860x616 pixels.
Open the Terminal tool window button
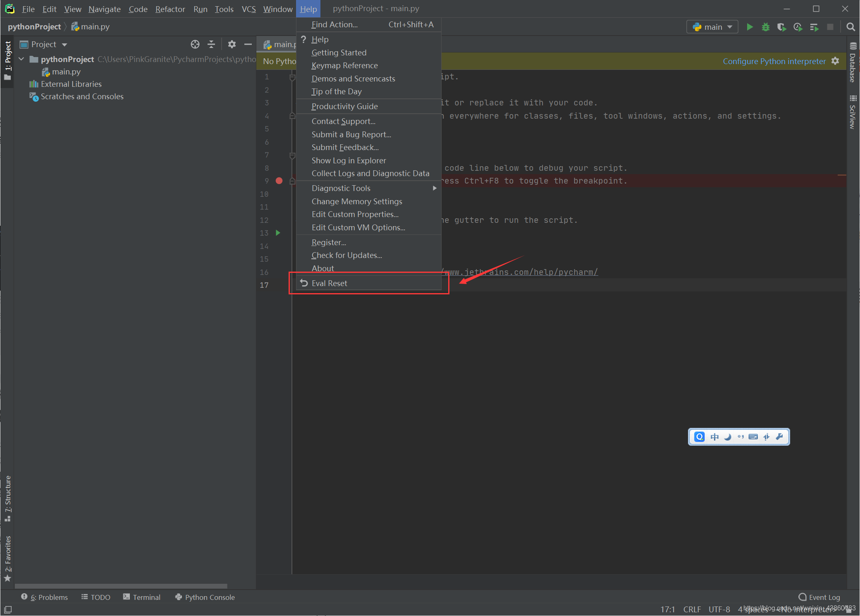tap(142, 597)
